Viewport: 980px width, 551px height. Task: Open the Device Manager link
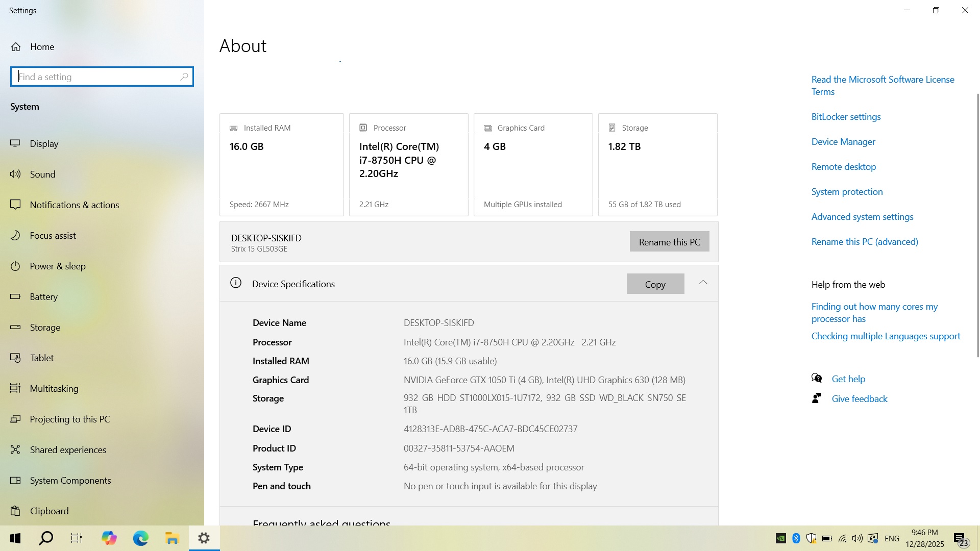click(843, 142)
